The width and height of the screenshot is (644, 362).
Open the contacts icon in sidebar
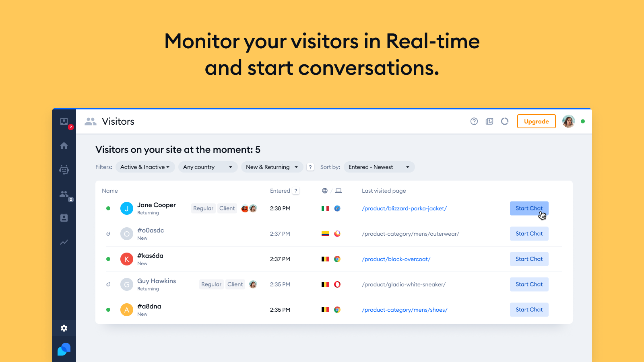[64, 218]
